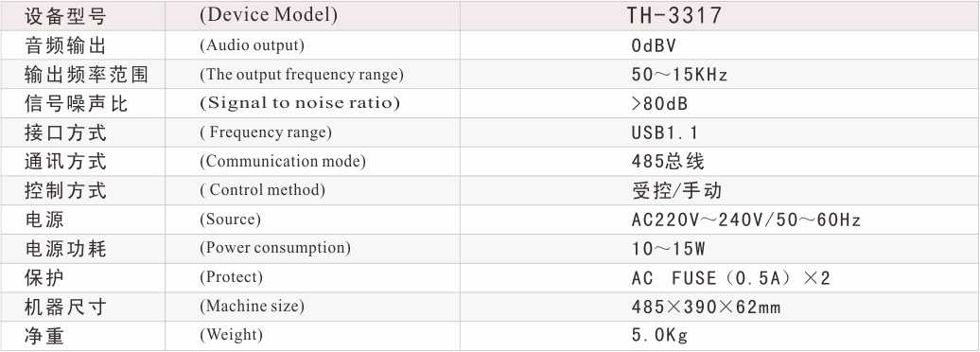Click the USB1.1 interface value

(665, 132)
